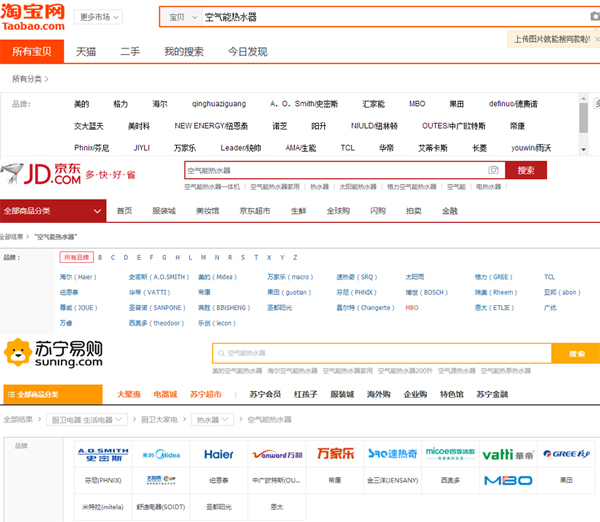This screenshot has width=600, height=522.
Task: Click the camera icon in Taobao search box
Action: tap(595, 17)
